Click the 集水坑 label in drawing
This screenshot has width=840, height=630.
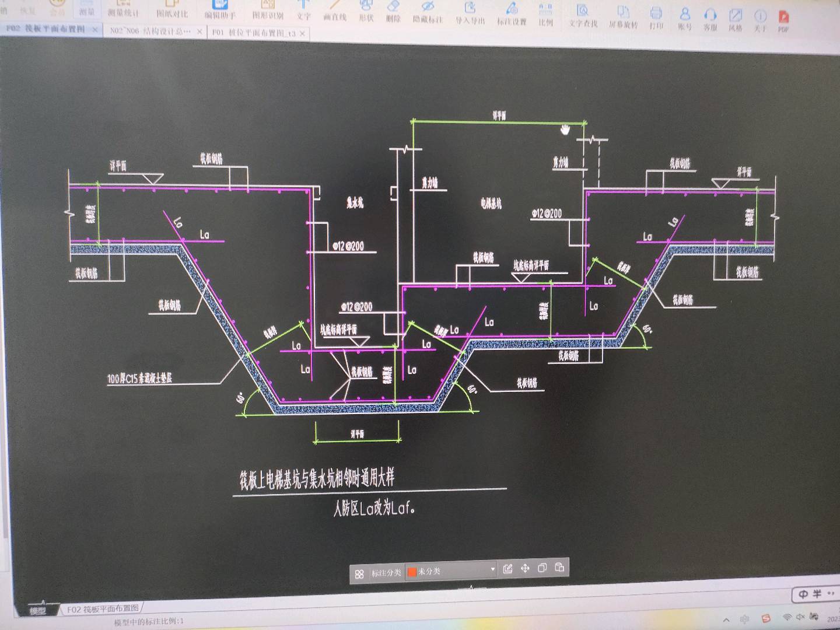pos(355,202)
